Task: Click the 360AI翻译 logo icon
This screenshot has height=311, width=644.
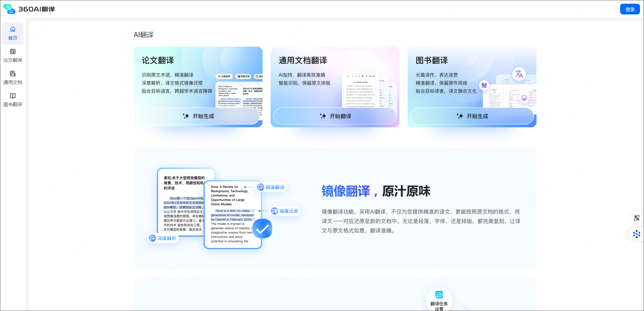Action: [9, 9]
